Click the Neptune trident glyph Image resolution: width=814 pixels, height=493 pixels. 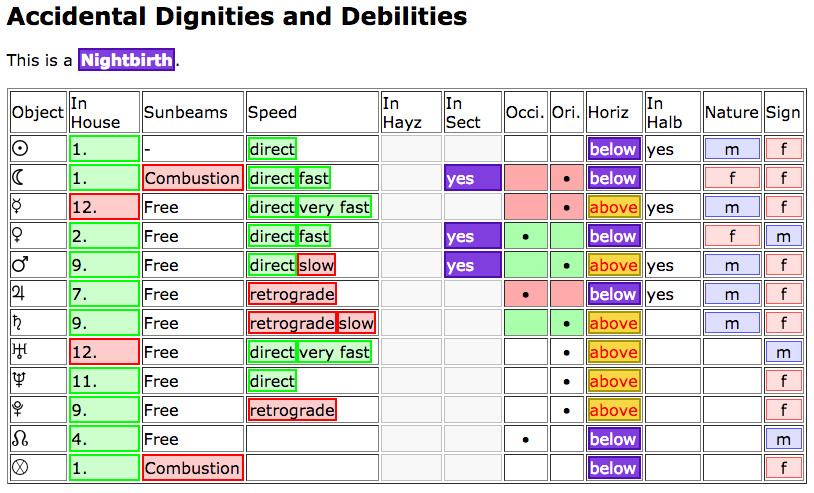[18, 380]
